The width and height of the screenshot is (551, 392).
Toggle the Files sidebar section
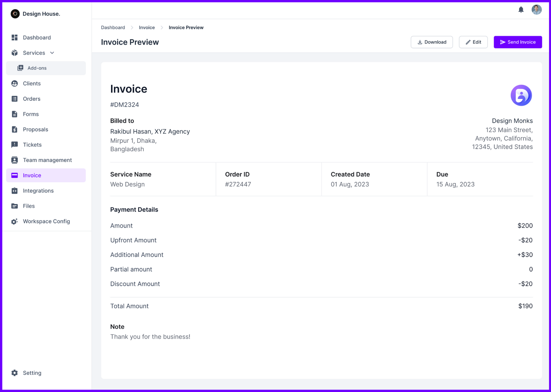pos(28,206)
